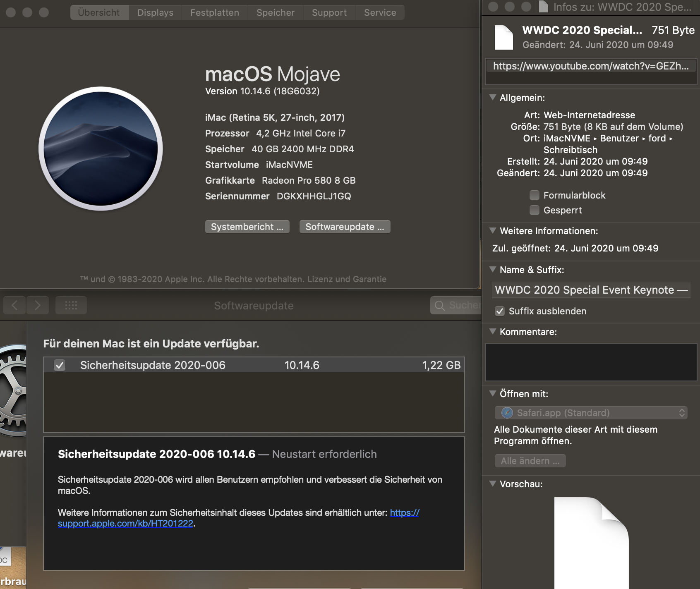Viewport: 700px width, 589px height.
Task: Click the Alle ändern button
Action: coord(530,461)
